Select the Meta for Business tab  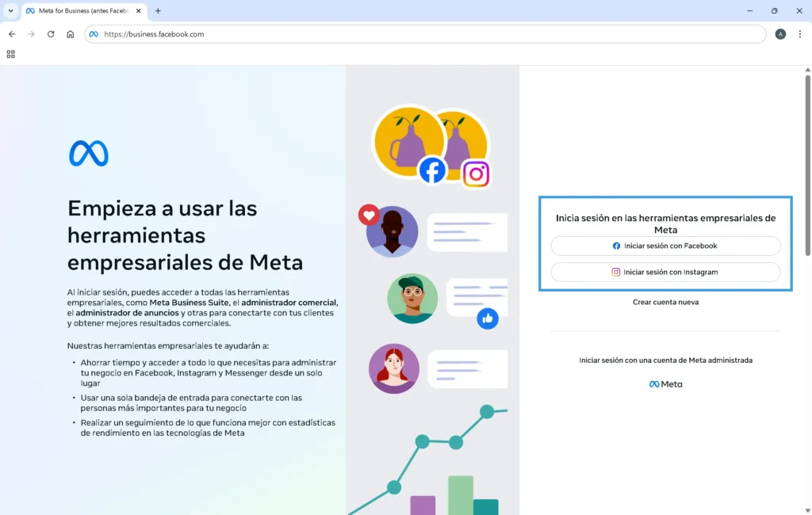[x=84, y=11]
